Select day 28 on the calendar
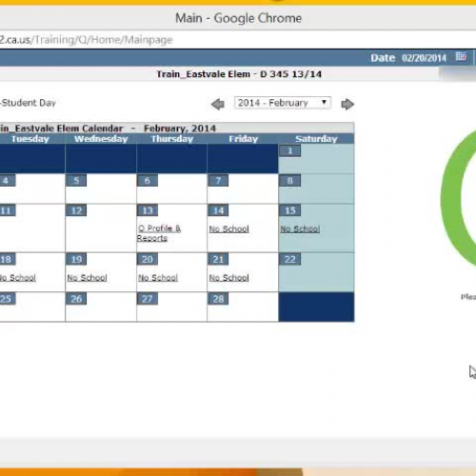Screen dimensions: 476x476 click(x=218, y=299)
